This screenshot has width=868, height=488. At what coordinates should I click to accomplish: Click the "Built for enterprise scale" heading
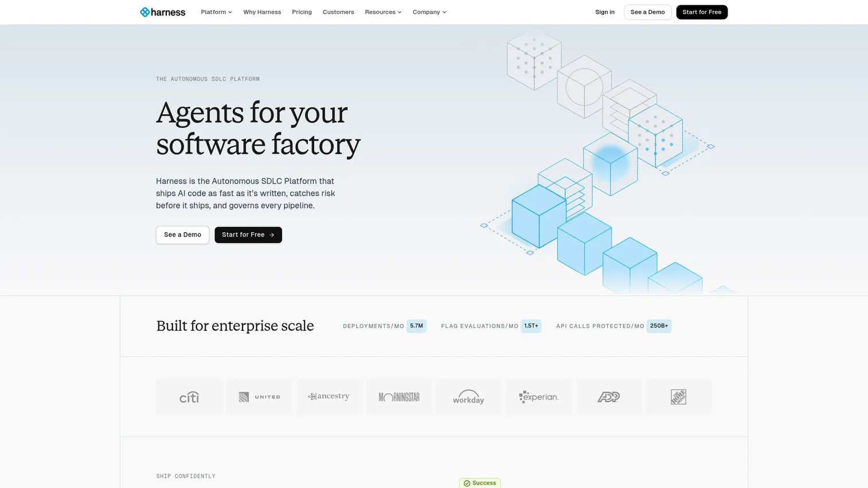click(235, 326)
